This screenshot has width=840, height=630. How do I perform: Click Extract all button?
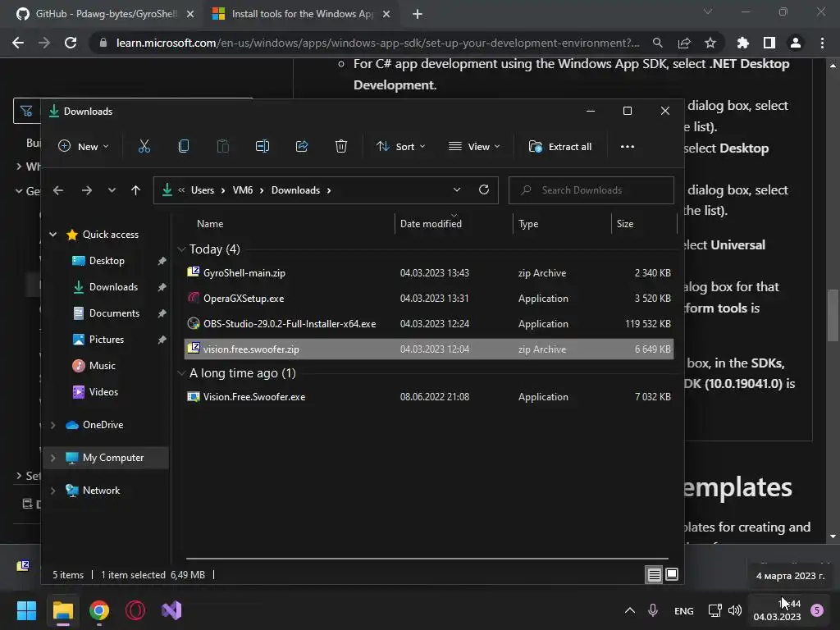pos(560,146)
